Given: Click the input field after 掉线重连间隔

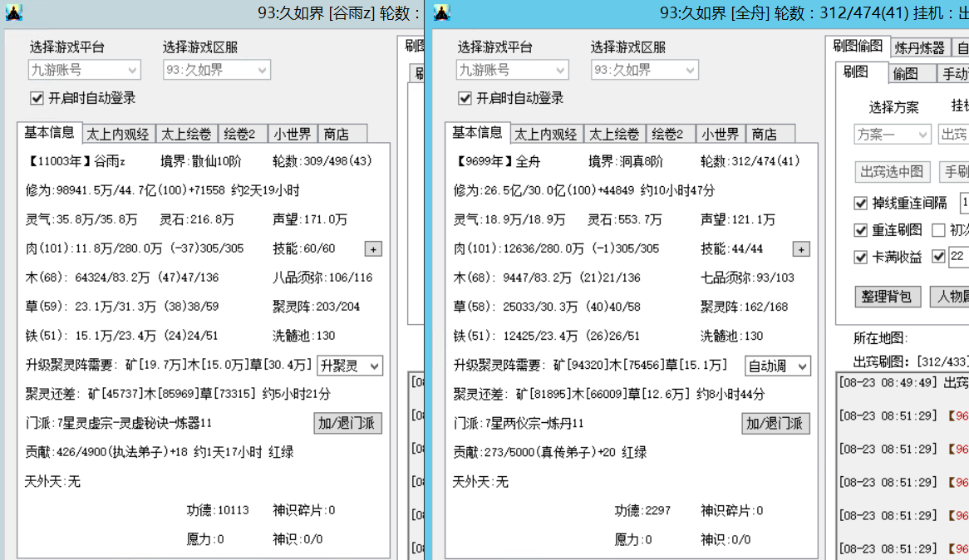Looking at the screenshot, I should coord(964,203).
